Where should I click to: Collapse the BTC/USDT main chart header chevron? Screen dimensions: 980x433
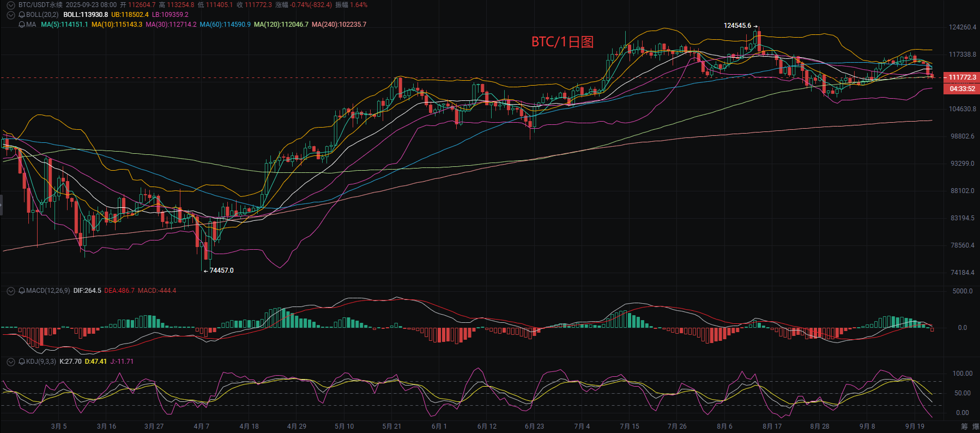10,5
